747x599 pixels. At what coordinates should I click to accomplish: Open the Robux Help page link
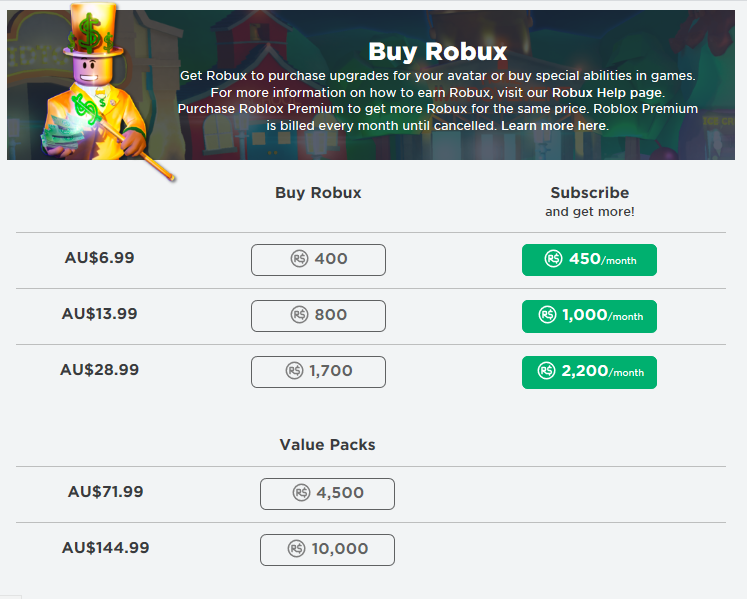[607, 92]
